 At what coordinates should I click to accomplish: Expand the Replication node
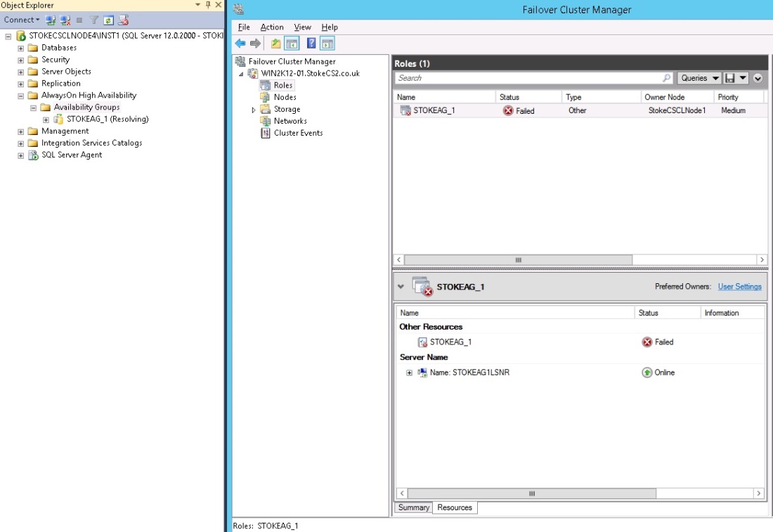pyautogui.click(x=20, y=84)
